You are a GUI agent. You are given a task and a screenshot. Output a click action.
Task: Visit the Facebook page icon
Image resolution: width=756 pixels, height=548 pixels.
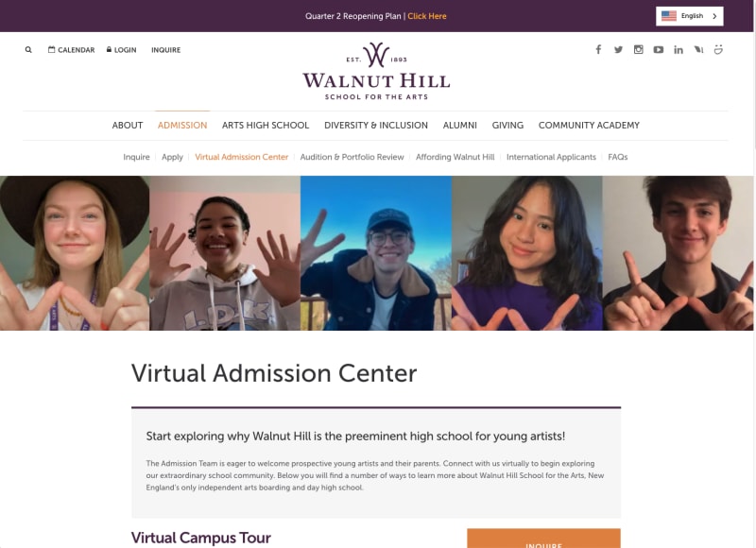pos(598,49)
